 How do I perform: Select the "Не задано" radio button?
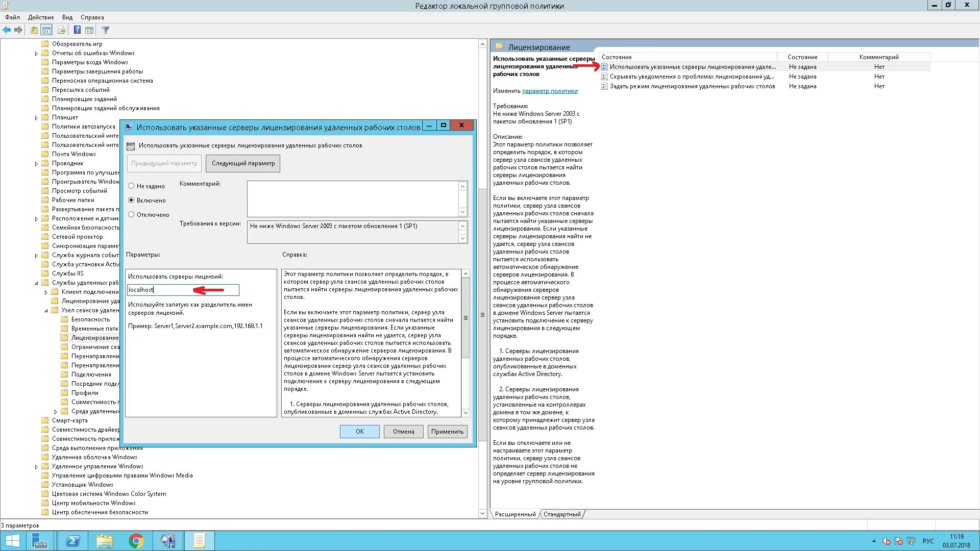(x=131, y=186)
